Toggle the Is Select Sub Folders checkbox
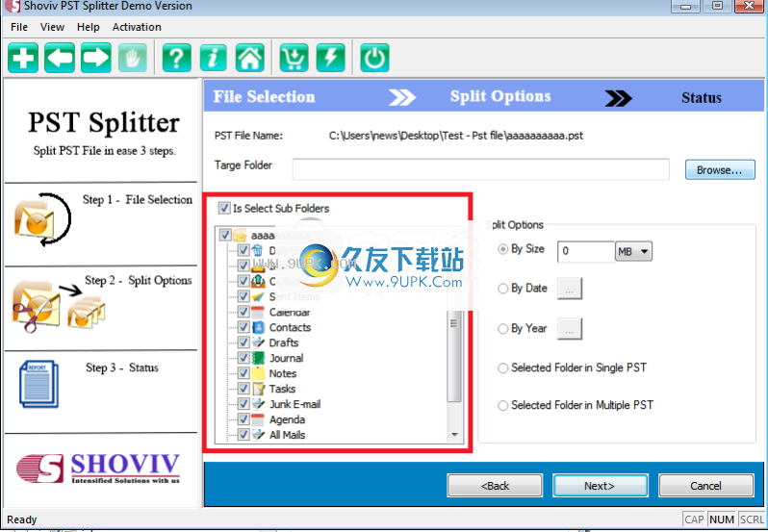This screenshot has height=532, width=768. click(224, 208)
